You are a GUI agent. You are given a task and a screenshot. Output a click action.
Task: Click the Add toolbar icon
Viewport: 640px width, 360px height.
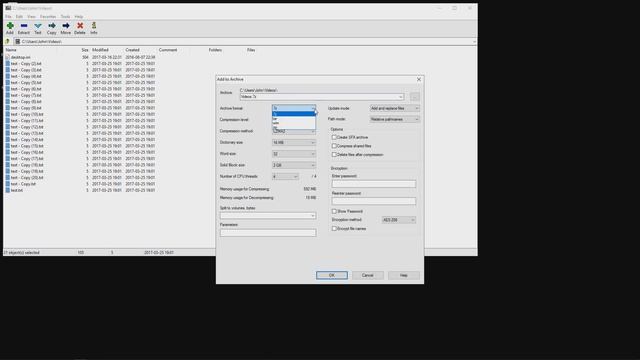pyautogui.click(x=10, y=26)
